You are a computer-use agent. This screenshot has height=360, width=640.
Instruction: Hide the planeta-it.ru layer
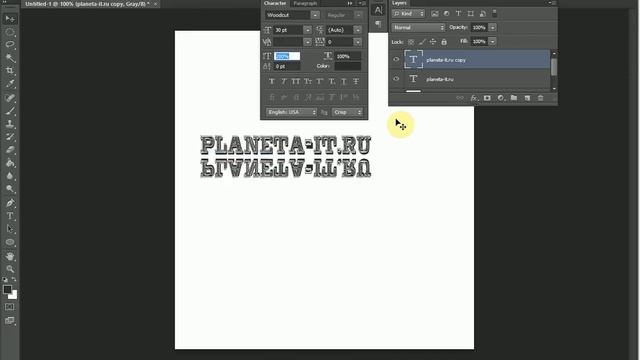396,79
